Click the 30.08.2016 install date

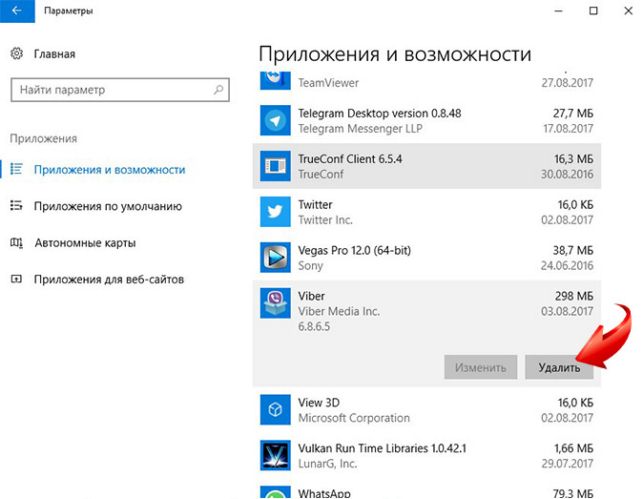(567, 174)
